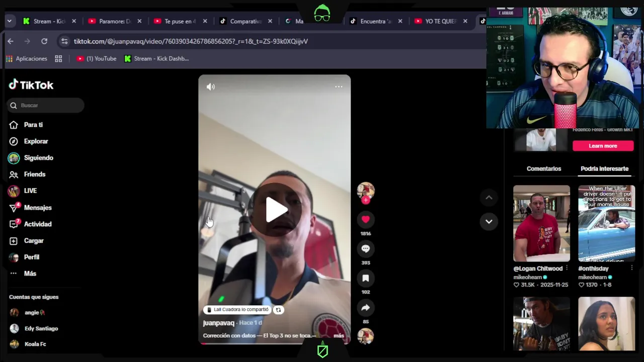Open Perfil page
The image size is (644, 362).
[x=31, y=257]
